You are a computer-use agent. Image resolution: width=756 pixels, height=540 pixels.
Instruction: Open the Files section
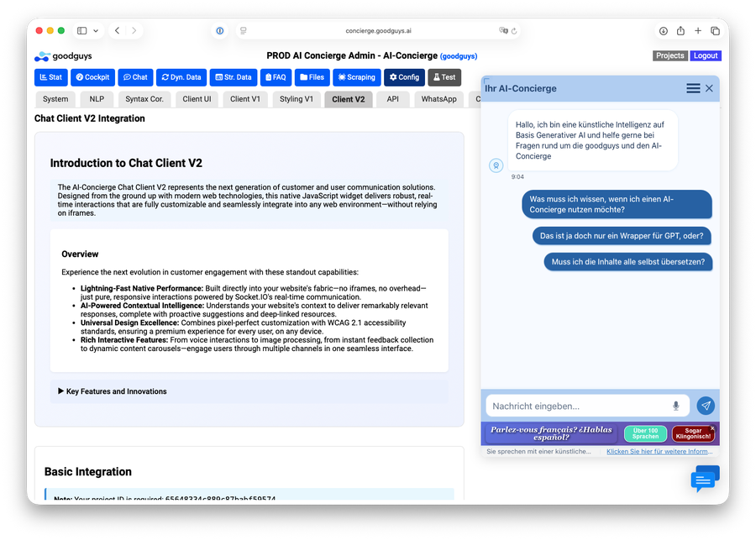(x=312, y=77)
